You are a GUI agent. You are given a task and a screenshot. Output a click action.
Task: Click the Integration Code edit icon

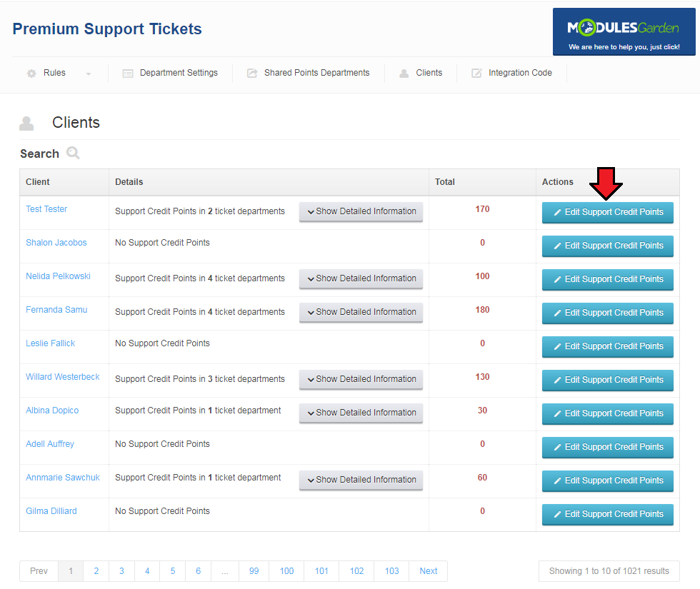[476, 73]
